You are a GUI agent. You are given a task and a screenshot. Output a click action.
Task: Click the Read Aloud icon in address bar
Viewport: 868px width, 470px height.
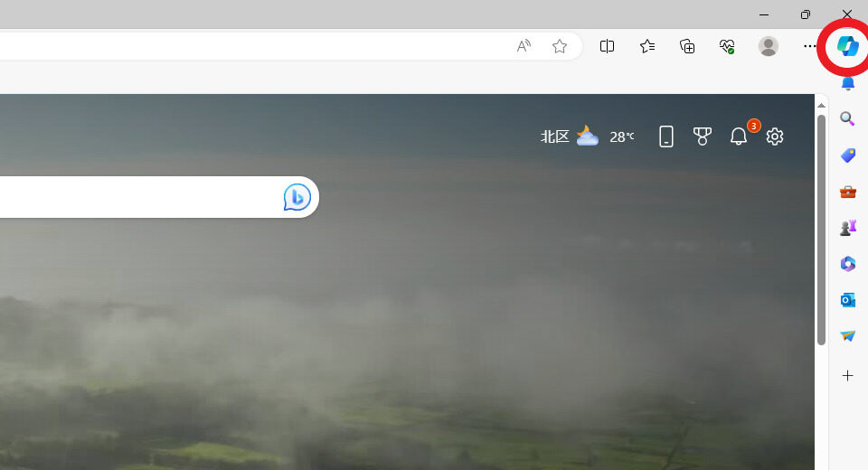tap(524, 46)
